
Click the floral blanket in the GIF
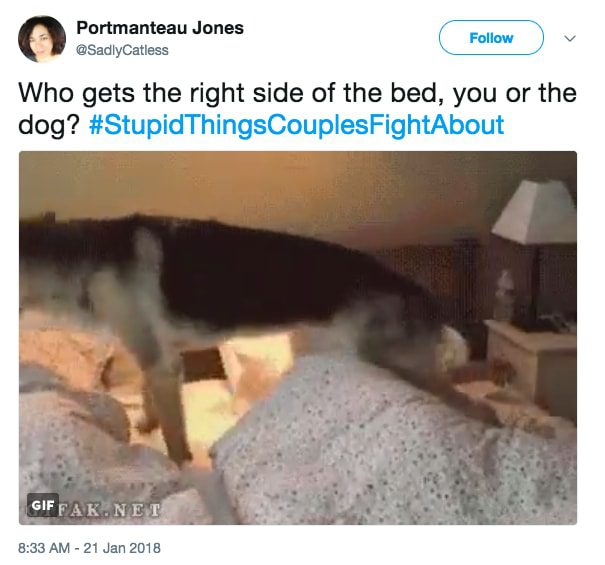pyautogui.click(x=386, y=444)
